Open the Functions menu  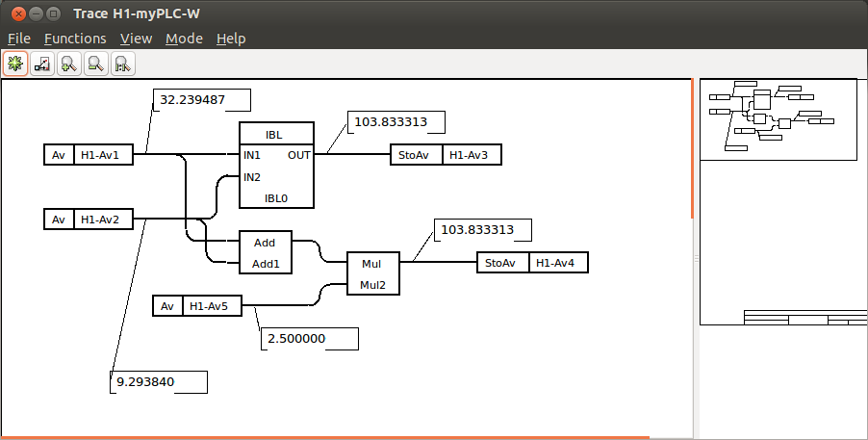[75, 39]
